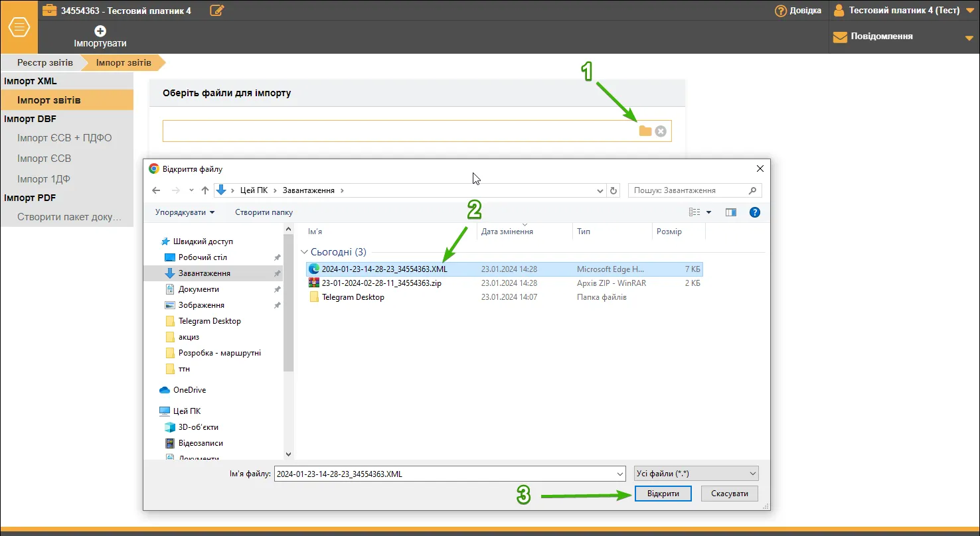Toggle the preview pane icon in dialog
The image size is (980, 536).
point(731,212)
